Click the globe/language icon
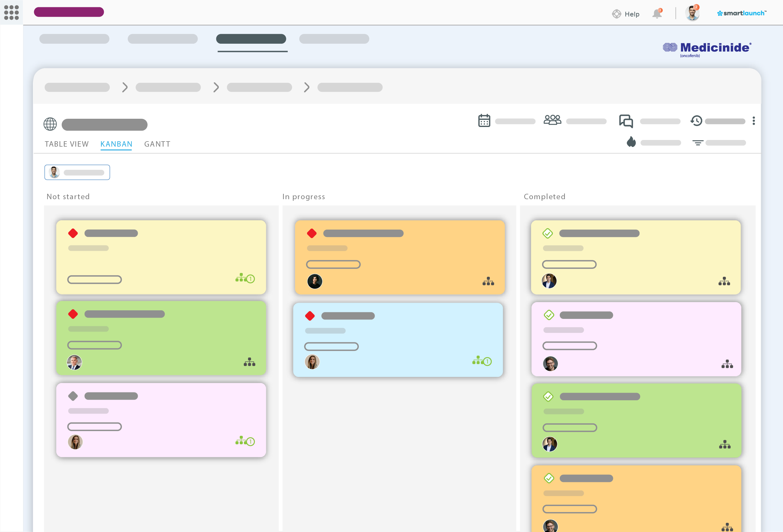The width and height of the screenshot is (783, 532). point(50,123)
